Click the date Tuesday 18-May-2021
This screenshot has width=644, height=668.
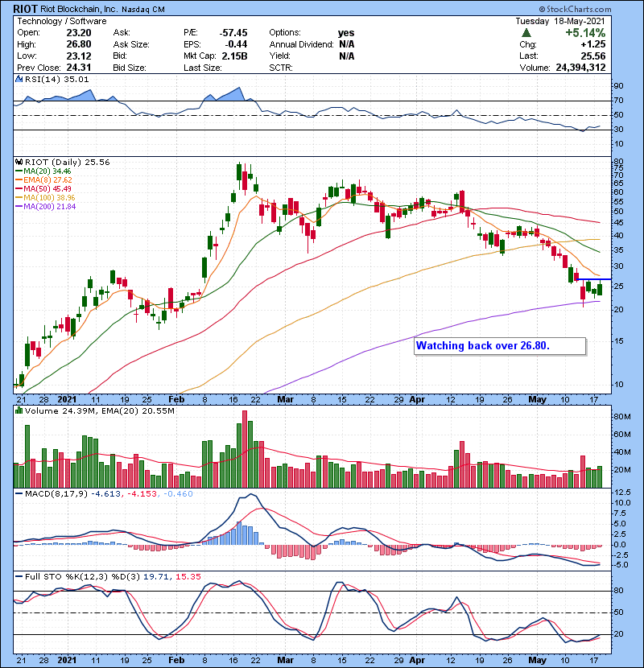pyautogui.click(x=560, y=21)
